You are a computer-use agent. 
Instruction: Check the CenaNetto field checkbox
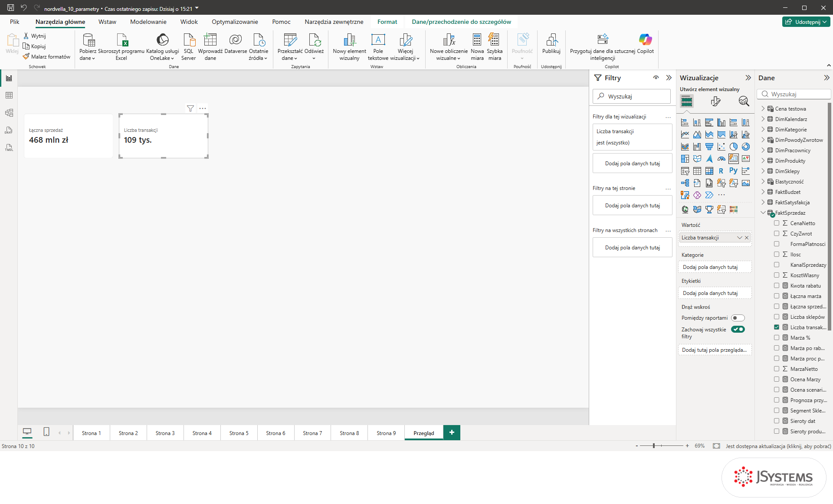point(777,223)
